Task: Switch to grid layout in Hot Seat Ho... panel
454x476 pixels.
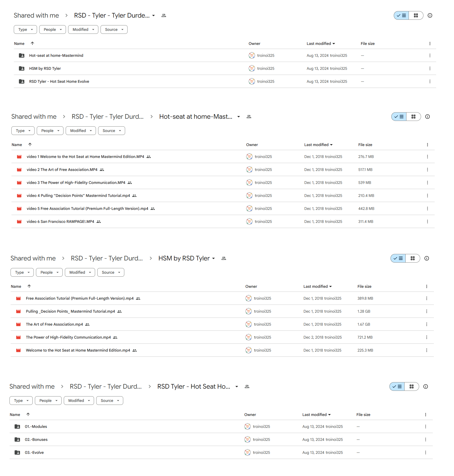Action: [x=412, y=386]
